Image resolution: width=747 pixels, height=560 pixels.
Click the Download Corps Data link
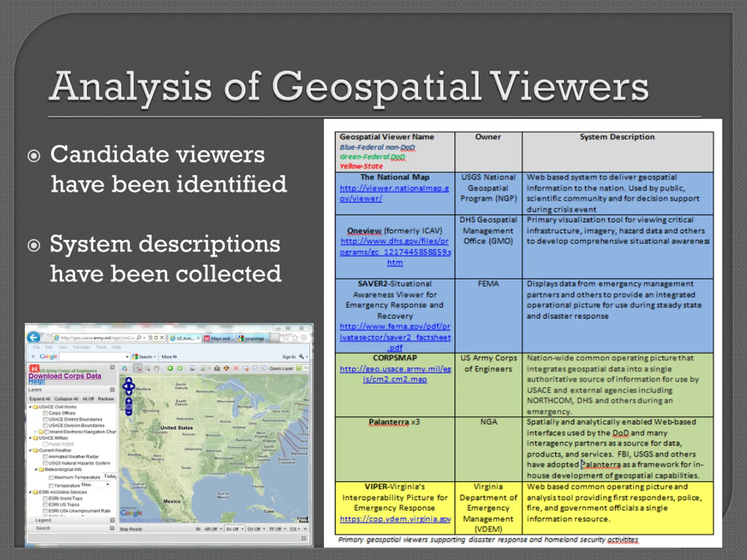point(65,376)
